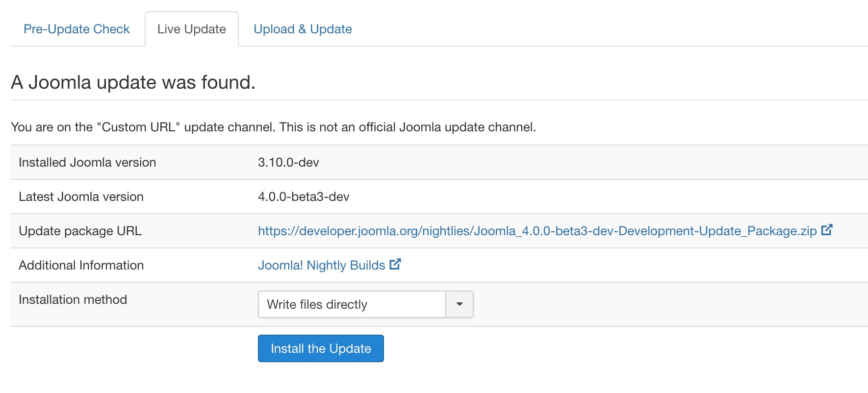Open the update package zip URL link
The height and width of the screenshot is (393, 868).
tap(537, 231)
